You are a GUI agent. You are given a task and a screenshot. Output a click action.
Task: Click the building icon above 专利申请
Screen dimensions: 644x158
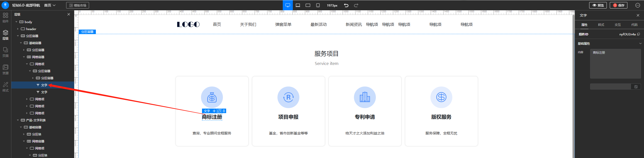365,97
